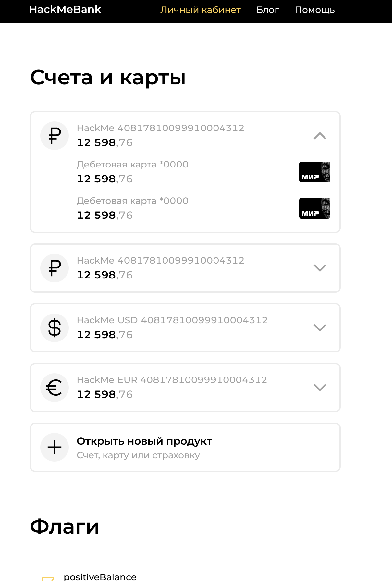Click the ruble icon of the expanded account
392x581 pixels.
pos(55,136)
